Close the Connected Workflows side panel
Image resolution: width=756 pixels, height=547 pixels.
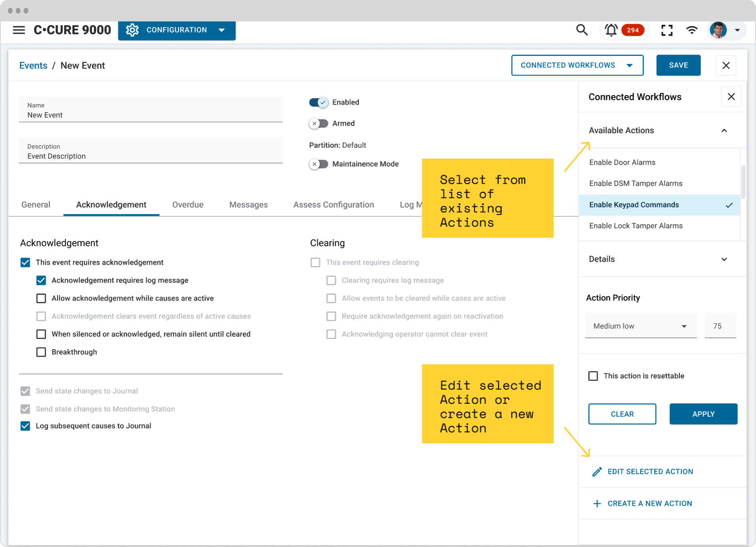pos(731,97)
